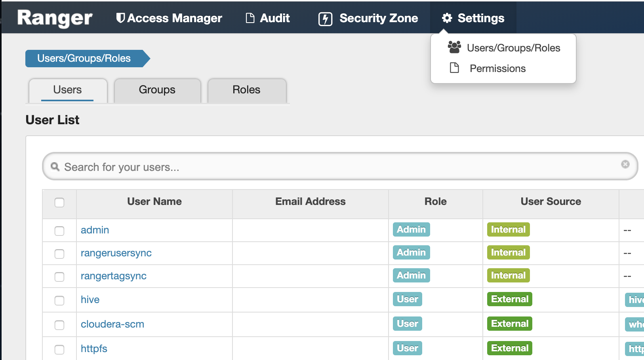Check the box for admin user
The width and height of the screenshot is (644, 360).
click(x=59, y=231)
